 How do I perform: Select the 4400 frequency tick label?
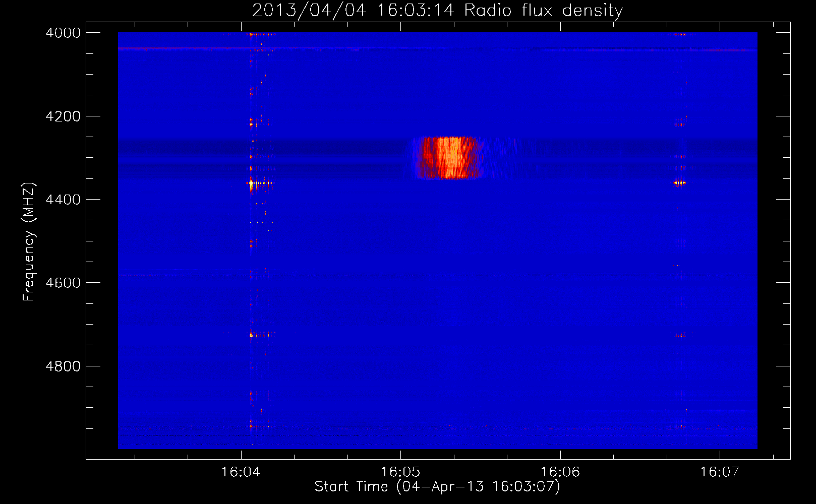tap(63, 200)
